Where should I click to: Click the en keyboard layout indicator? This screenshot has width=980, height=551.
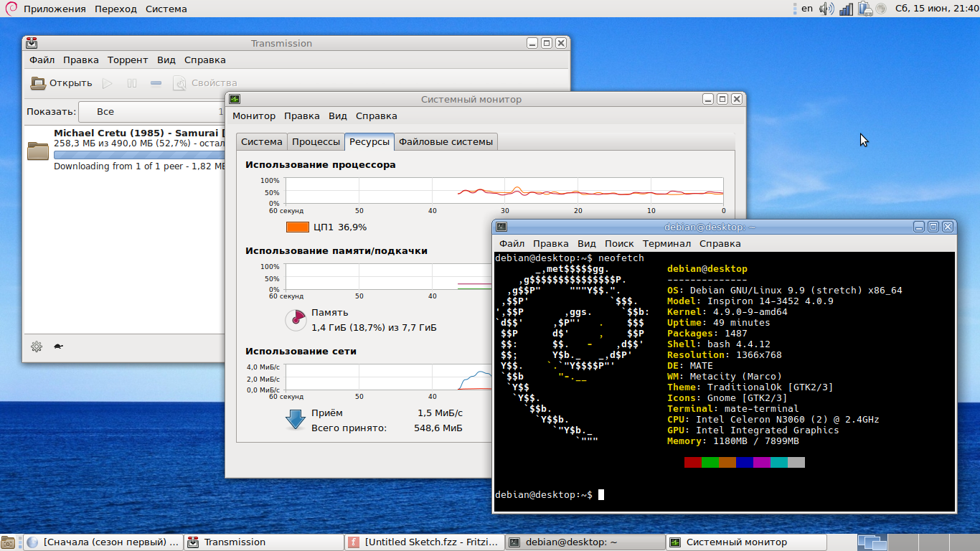(x=807, y=9)
